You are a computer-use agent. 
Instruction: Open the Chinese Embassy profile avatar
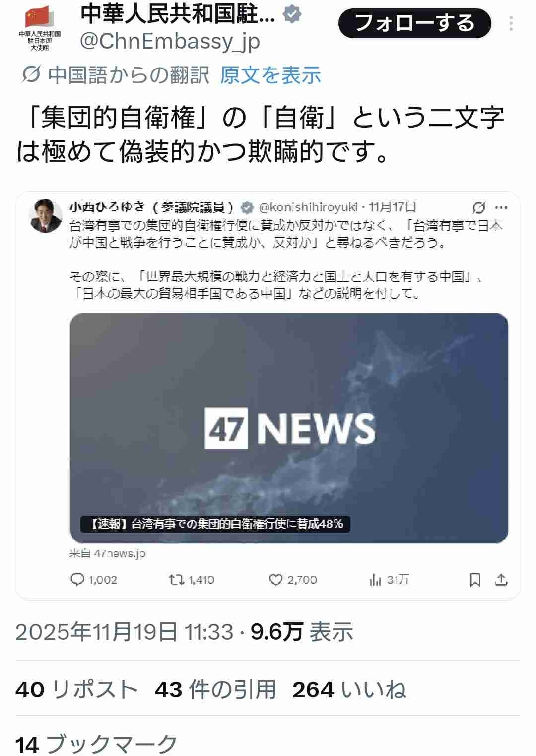tap(39, 27)
